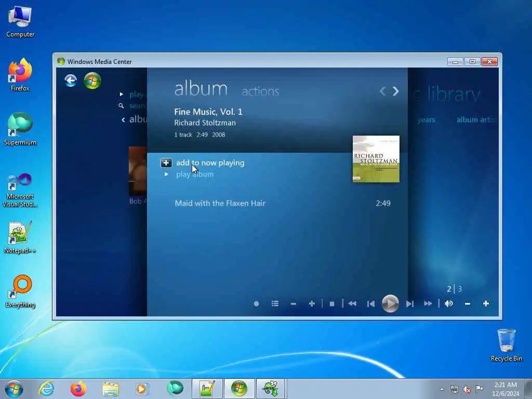The width and height of the screenshot is (532, 399).
Task: Open the Supermium desktop shortcut
Action: 20,129
